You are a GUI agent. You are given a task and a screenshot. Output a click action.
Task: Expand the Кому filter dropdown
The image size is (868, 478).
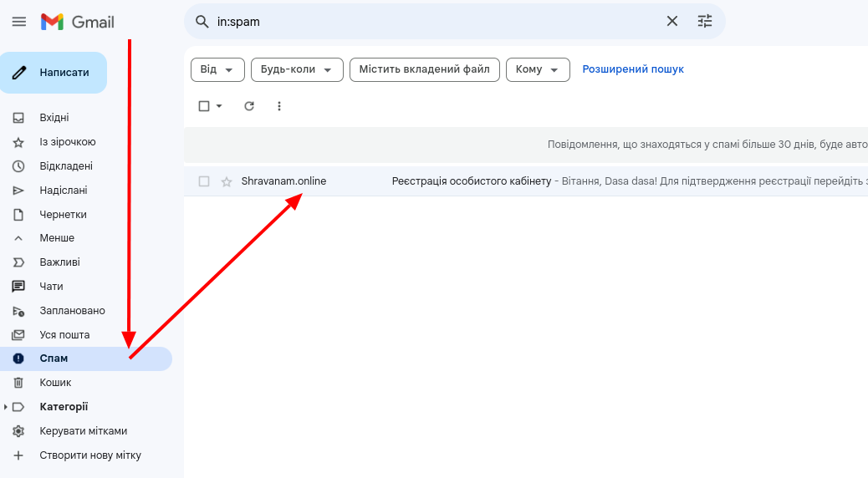click(537, 70)
